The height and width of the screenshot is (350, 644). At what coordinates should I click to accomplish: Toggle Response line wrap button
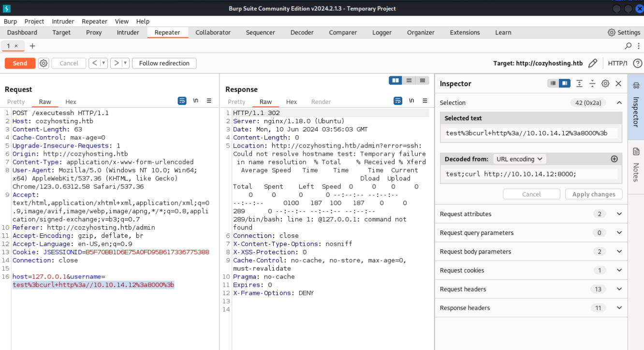398,101
